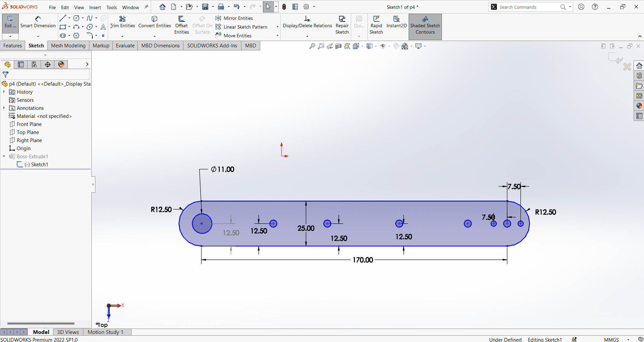Open Convert Entities dropdown arrow
644x342 pixels.
154,36
